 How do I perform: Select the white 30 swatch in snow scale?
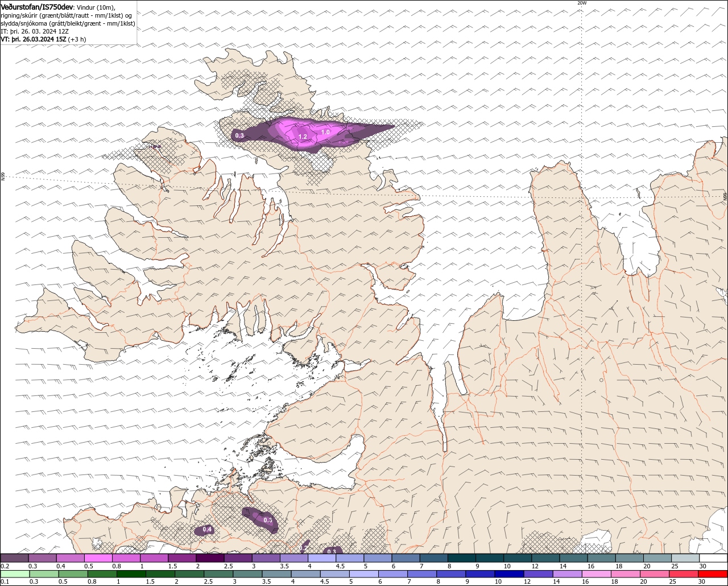click(x=713, y=558)
